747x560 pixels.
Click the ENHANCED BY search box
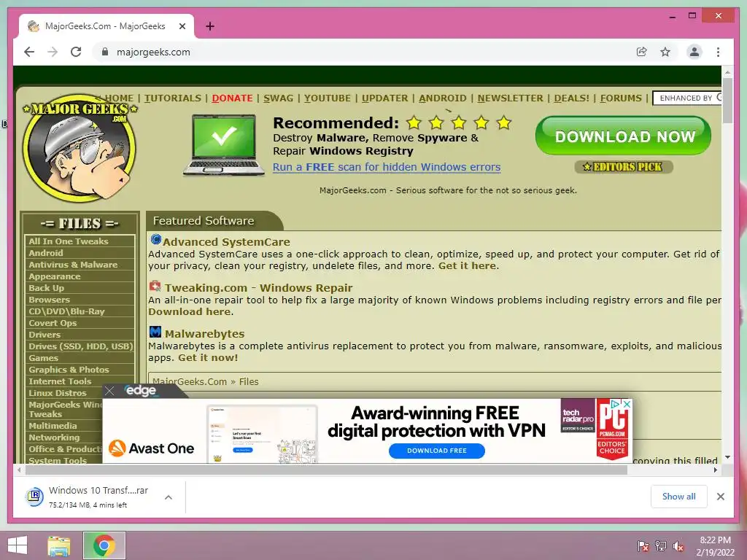(687, 98)
